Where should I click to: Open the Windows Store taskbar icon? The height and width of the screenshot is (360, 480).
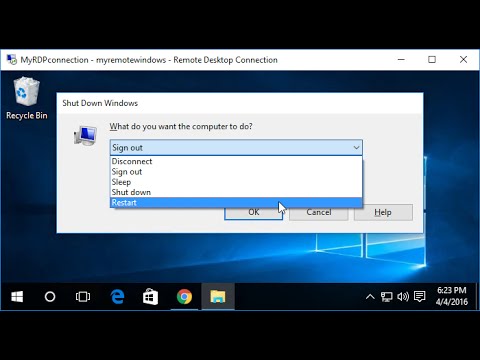[x=150, y=296]
